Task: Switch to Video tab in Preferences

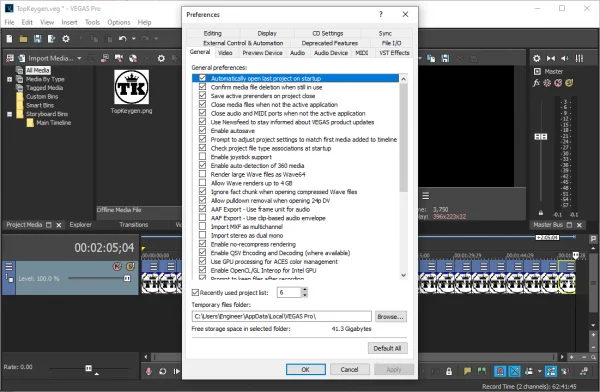Action: (x=225, y=53)
